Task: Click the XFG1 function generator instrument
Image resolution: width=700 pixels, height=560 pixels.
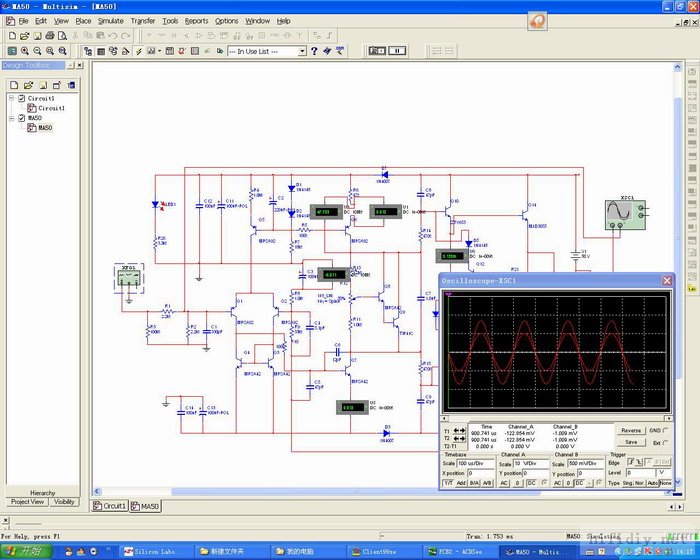Action: tap(129, 277)
